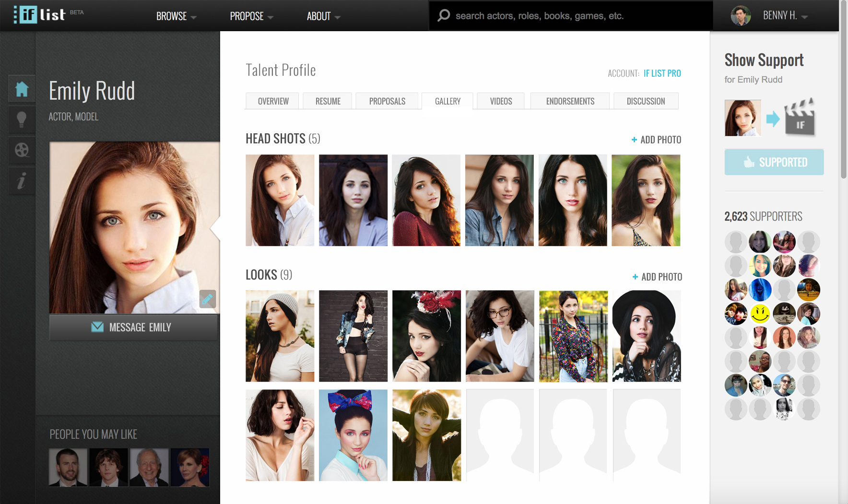Click the home icon in left sidebar

(22, 89)
